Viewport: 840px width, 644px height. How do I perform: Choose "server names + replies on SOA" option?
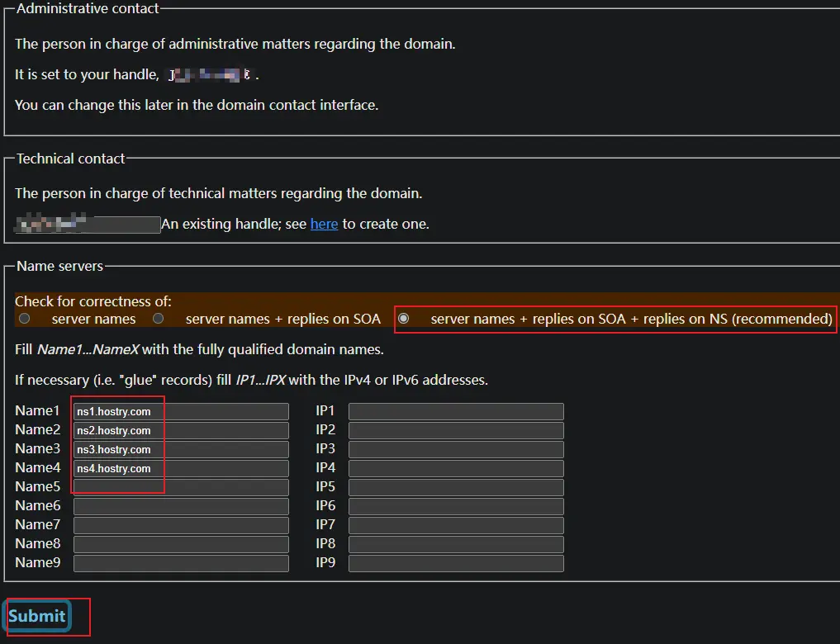(x=158, y=319)
